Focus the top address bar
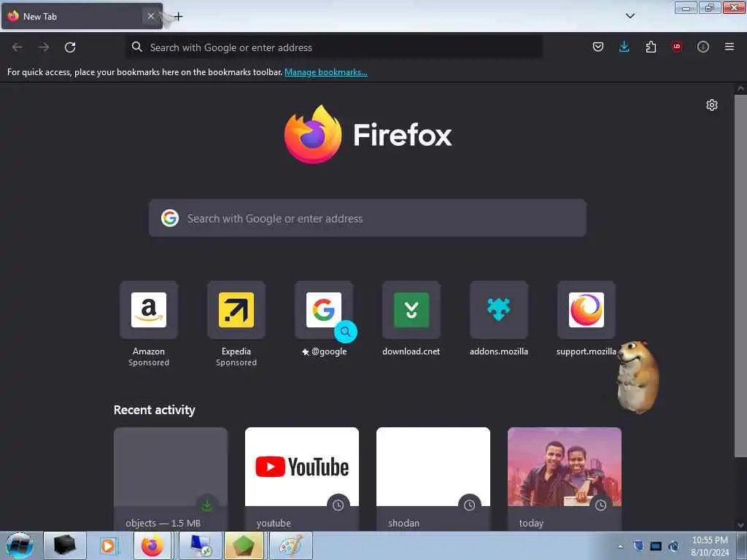747x560 pixels. coord(333,47)
